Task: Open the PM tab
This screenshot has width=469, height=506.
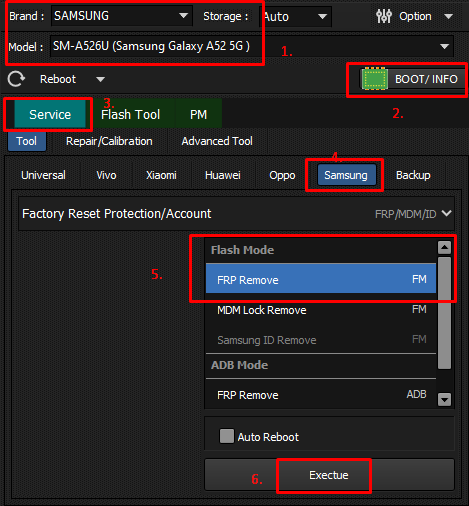Action: point(198,114)
